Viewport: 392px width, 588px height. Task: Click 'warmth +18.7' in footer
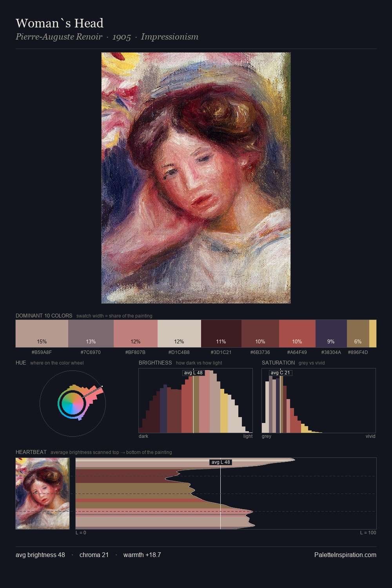coord(142,555)
